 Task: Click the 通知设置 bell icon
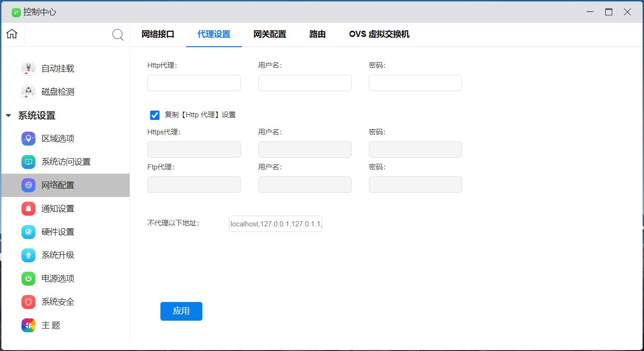(x=28, y=209)
